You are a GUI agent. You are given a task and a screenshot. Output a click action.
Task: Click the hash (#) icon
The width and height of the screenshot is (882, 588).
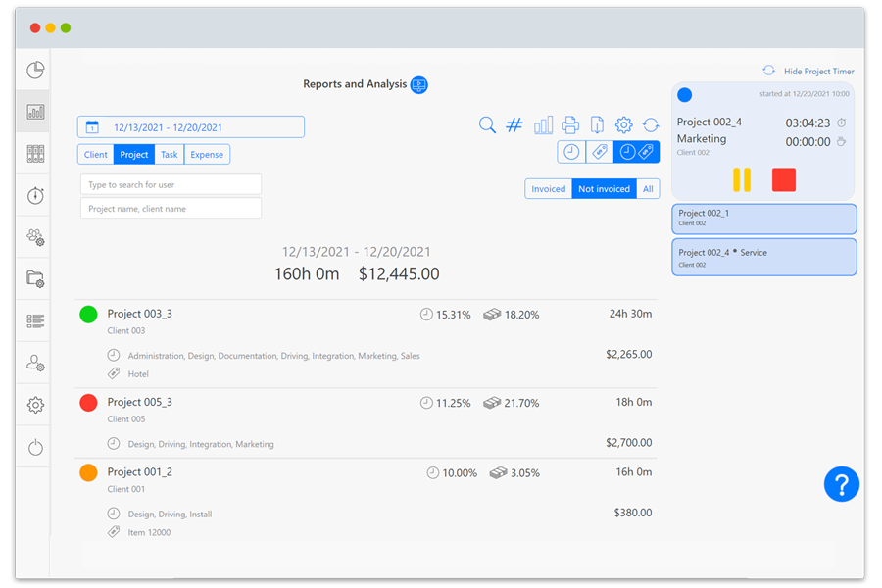click(x=514, y=125)
